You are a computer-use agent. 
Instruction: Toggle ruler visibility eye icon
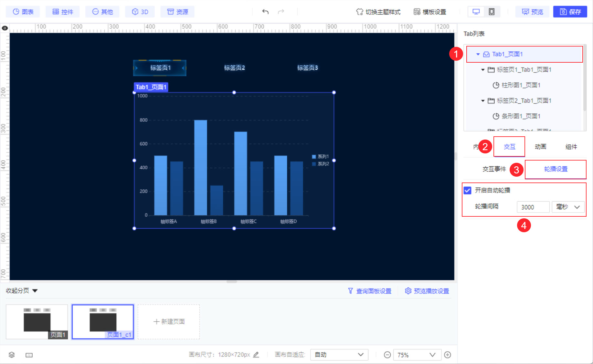tap(5, 28)
